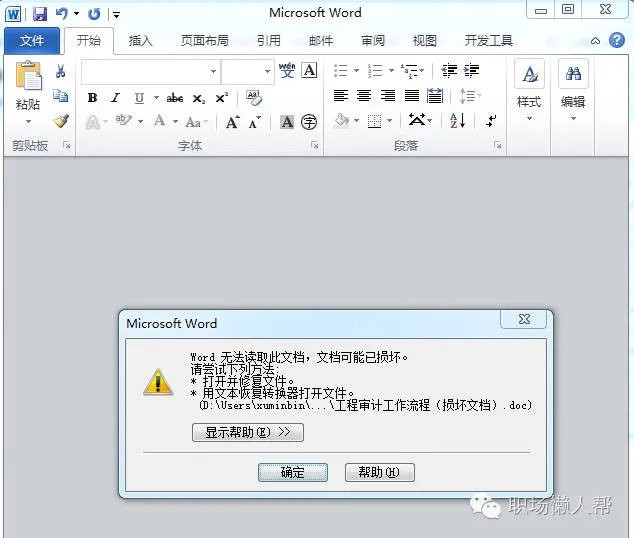Open underline style dropdown arrow
Image resolution: width=634 pixels, height=538 pixels.
click(x=156, y=98)
